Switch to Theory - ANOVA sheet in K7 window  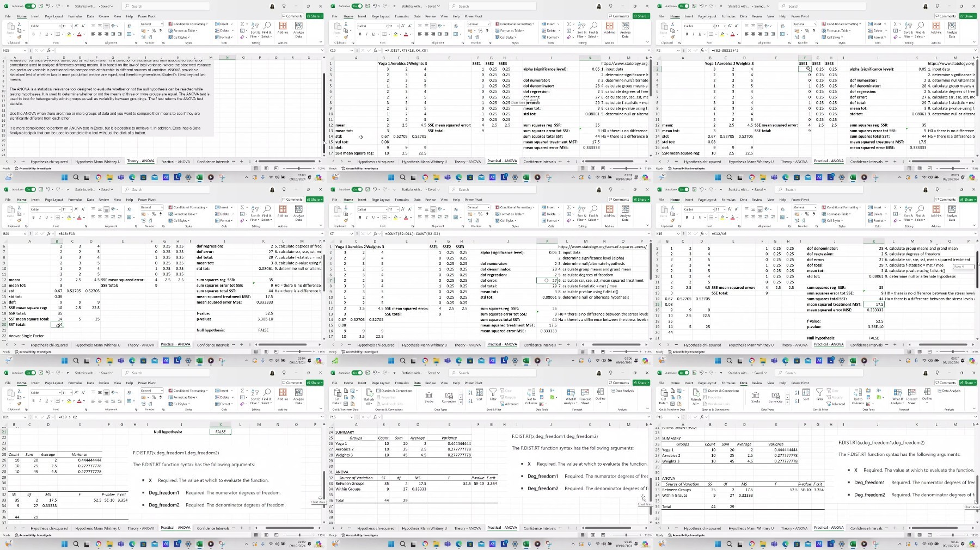pos(468,345)
